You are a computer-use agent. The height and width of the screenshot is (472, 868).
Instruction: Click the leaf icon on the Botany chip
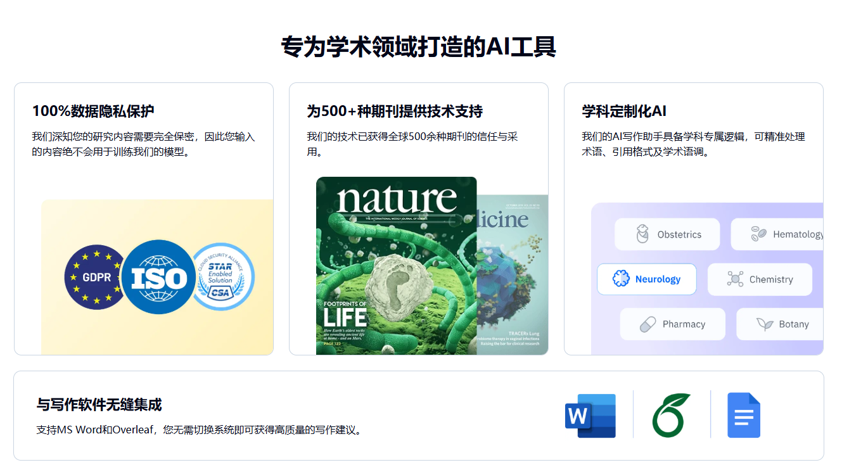click(767, 324)
